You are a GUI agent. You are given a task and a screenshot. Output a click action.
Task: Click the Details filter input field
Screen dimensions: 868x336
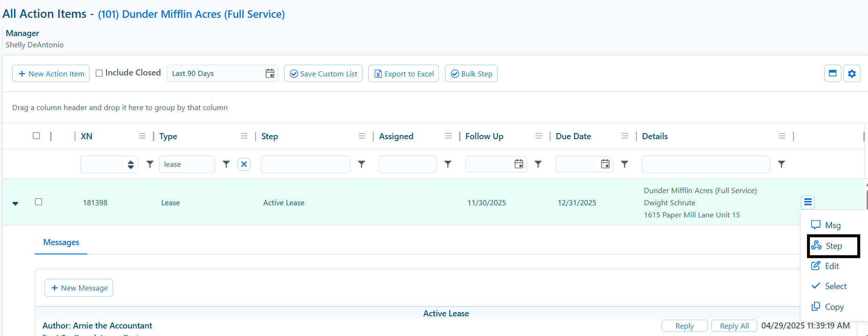pyautogui.click(x=706, y=164)
